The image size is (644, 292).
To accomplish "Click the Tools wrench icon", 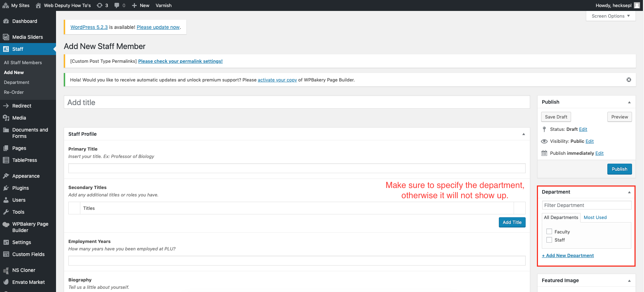I will (6, 212).
